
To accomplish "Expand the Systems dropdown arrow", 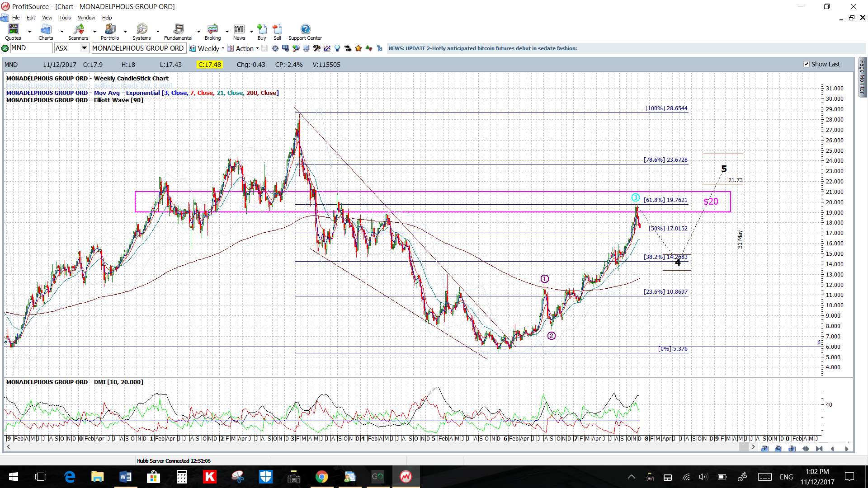I will click(x=158, y=32).
